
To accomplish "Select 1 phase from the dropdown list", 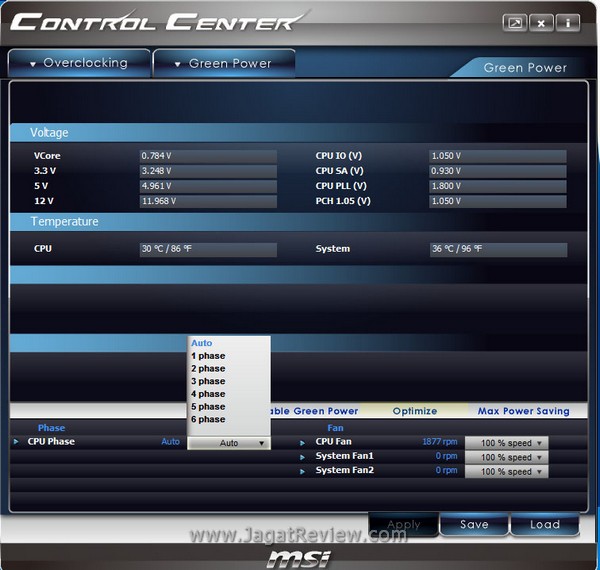I will coord(209,356).
